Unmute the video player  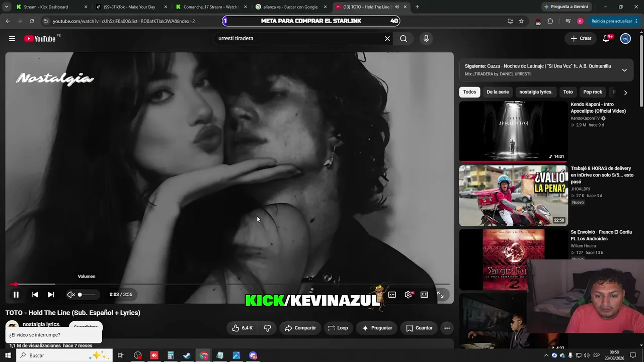click(71, 295)
